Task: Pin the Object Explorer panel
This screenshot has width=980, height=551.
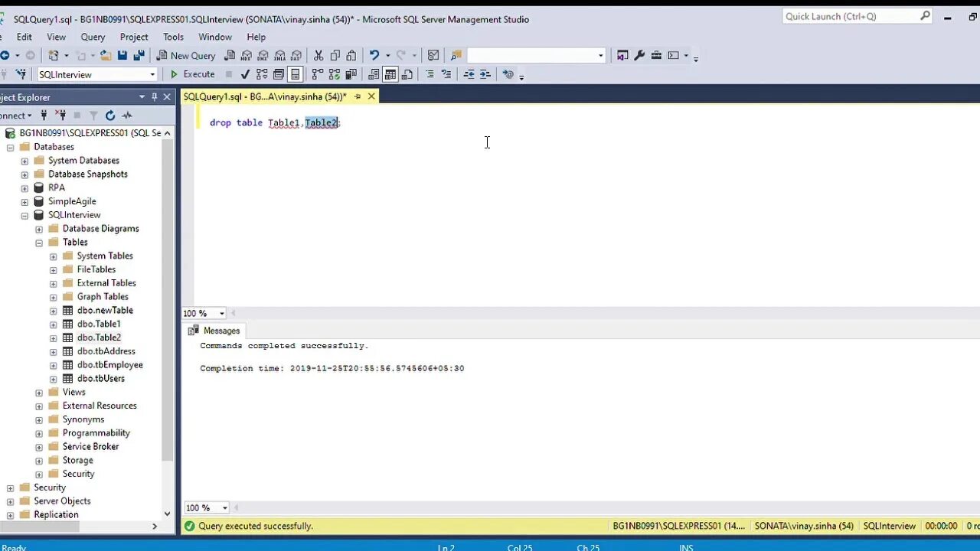Action: point(155,97)
